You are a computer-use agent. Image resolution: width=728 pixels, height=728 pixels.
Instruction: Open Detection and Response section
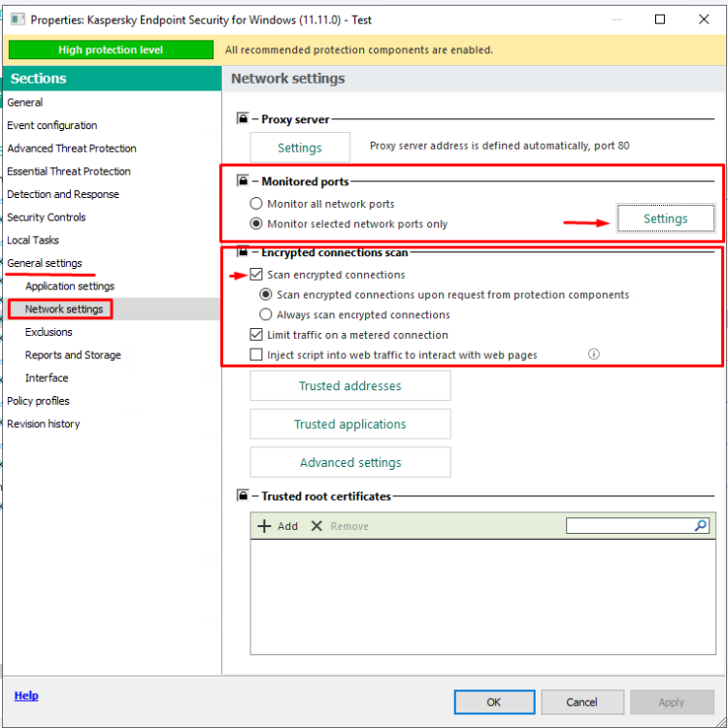pos(63,194)
